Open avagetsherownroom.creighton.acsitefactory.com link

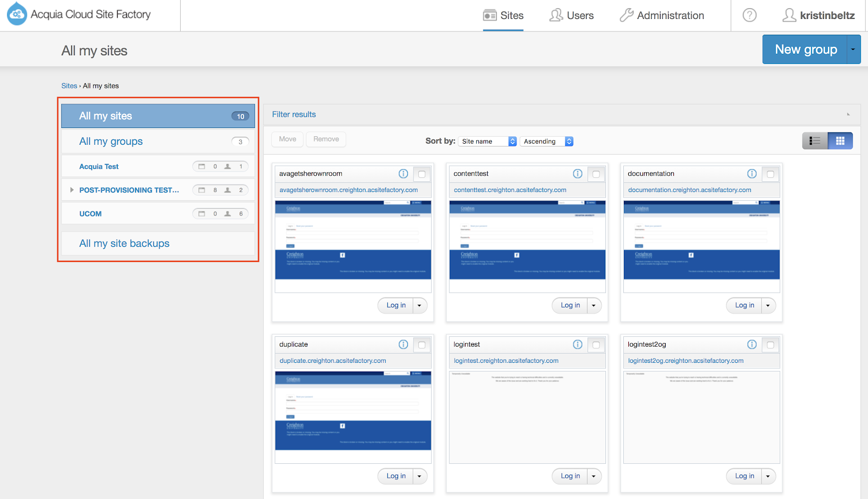349,190
